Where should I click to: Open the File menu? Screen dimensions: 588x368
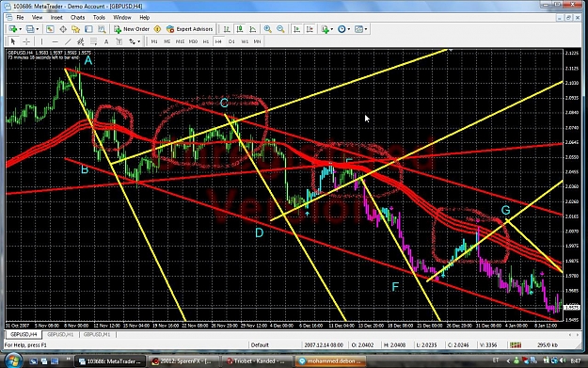point(20,18)
